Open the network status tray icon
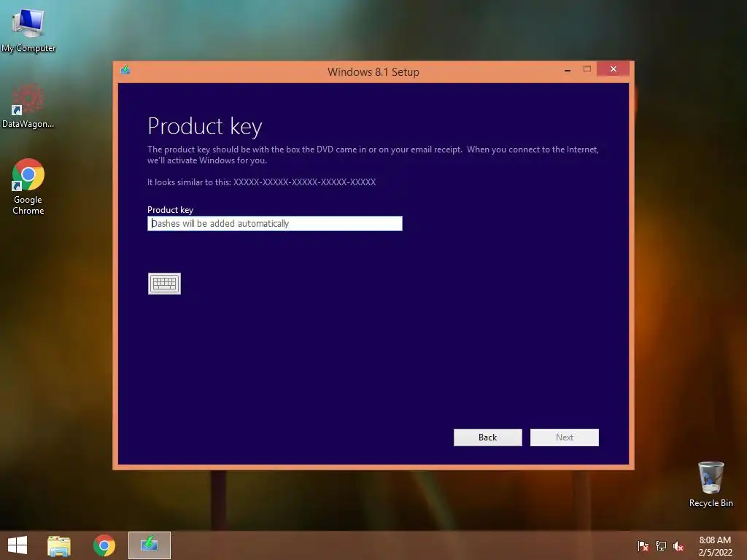 (x=661, y=545)
